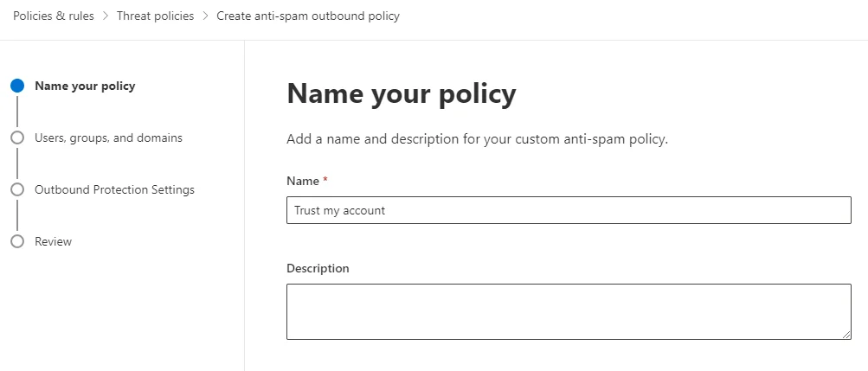Click the large Name your policy heading
Viewport: 868px width, 371px height.
tap(401, 93)
